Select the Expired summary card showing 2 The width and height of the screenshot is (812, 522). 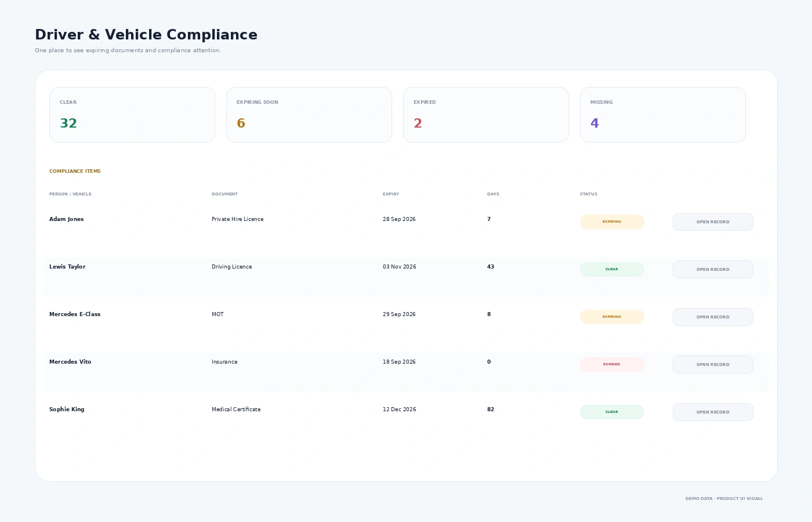486,115
